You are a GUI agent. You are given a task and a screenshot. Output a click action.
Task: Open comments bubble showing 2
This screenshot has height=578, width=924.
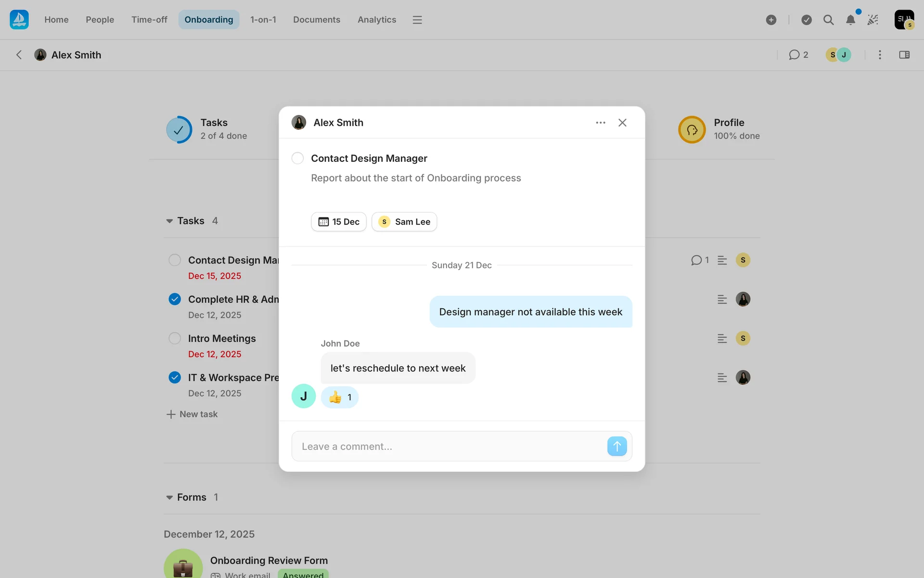[798, 55]
